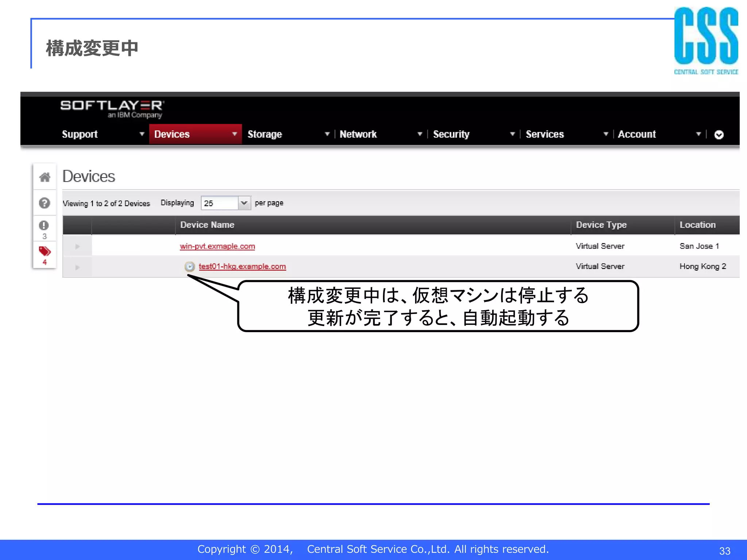
Task: Open the Storage menu
Action: pyautogui.click(x=265, y=134)
